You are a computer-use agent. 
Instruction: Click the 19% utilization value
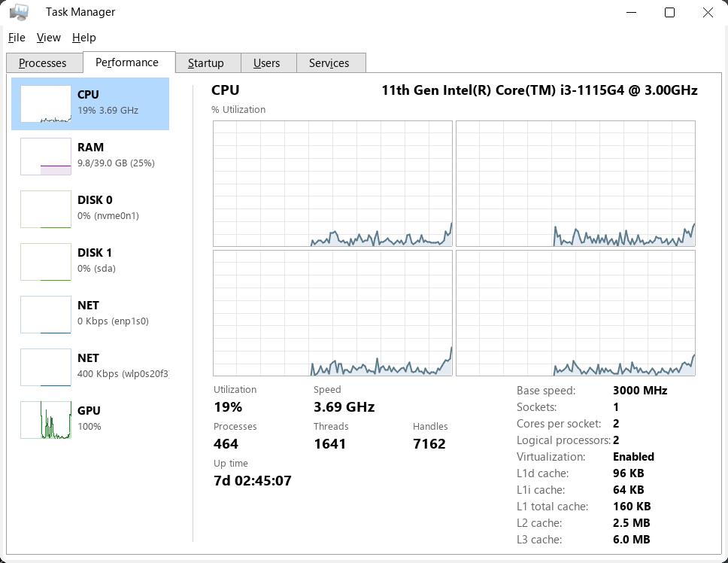point(228,407)
